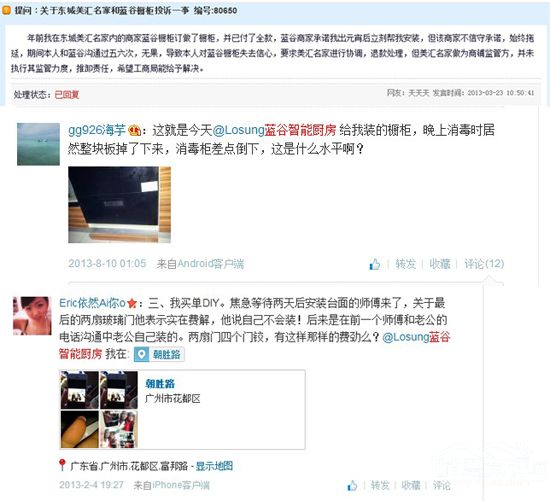Open gg926海芋's seascape avatar
Screen dimensions: 550x501
click(38, 144)
